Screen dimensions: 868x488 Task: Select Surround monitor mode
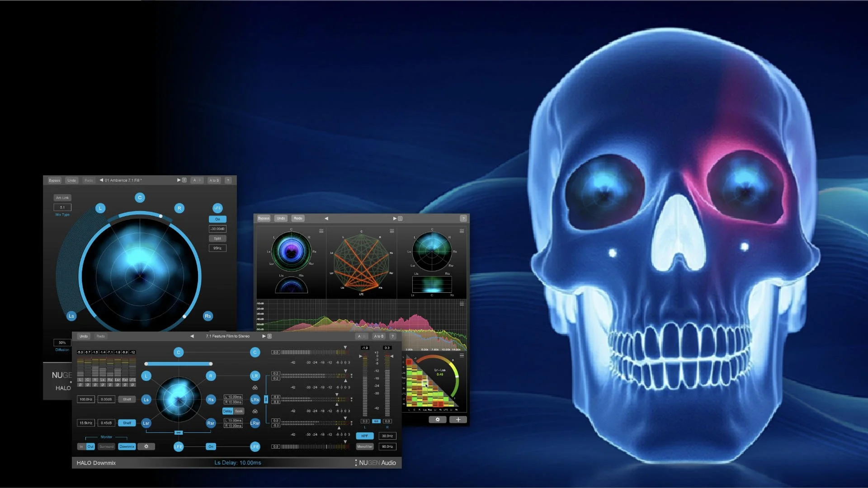[x=107, y=446]
